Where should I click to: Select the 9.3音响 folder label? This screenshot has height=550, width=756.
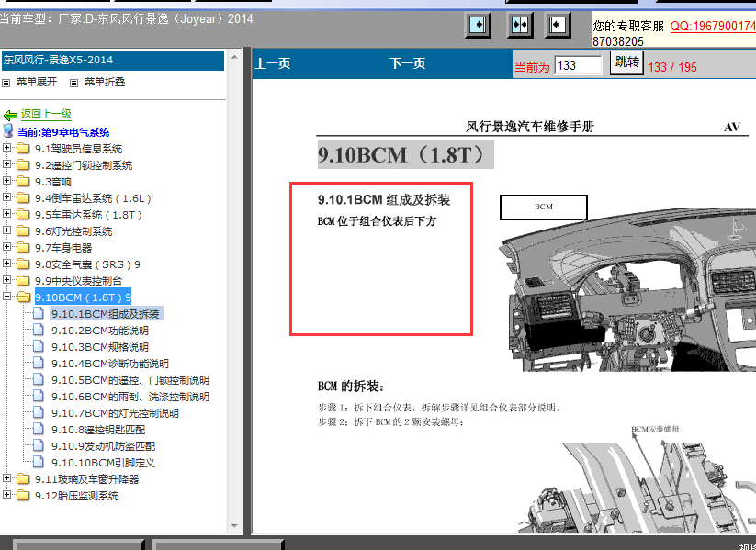pyautogui.click(x=53, y=182)
